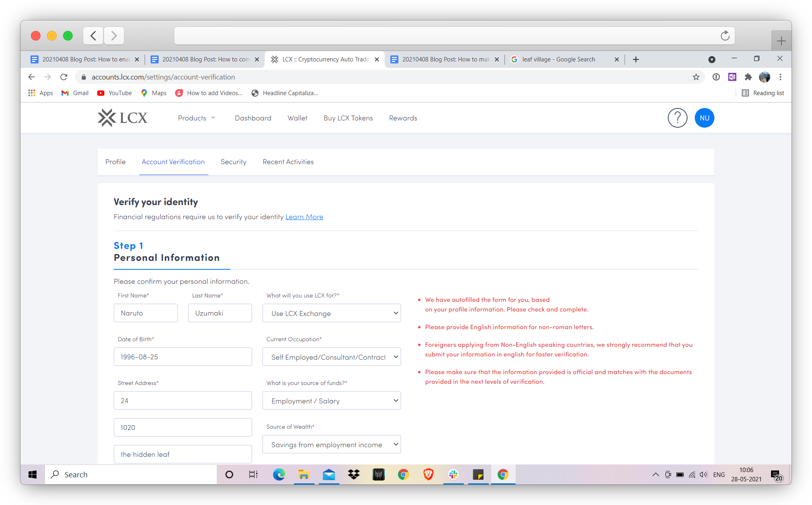
Task: Open Sticky Notes from taskbar
Action: click(478, 474)
